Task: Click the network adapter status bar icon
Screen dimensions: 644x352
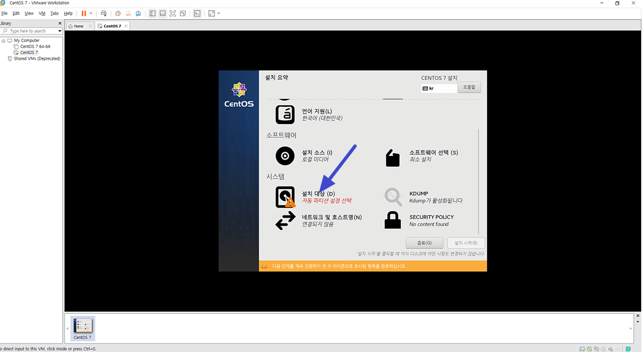Action: (596, 349)
